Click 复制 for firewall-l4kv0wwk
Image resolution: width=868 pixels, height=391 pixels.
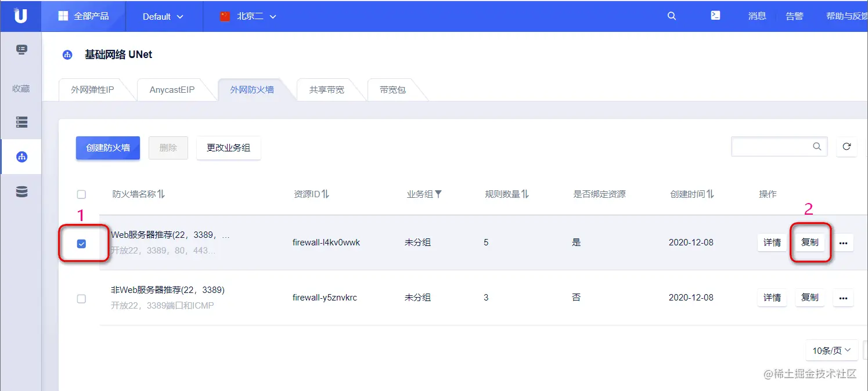[810, 242]
